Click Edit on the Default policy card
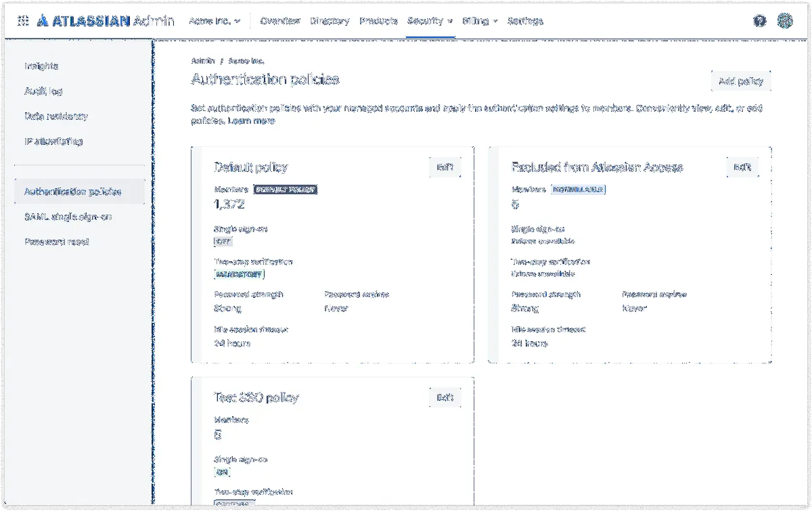The image size is (812, 511). (x=445, y=167)
